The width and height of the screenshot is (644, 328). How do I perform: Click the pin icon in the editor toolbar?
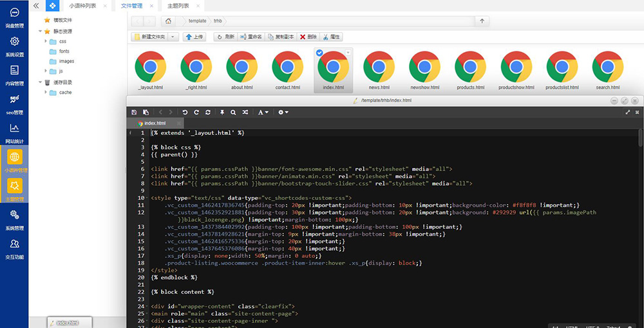[222, 112]
